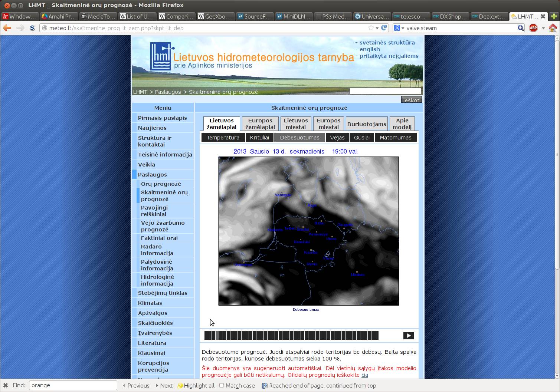Switch to the Europos žemėlapiai tab
Viewport: 560px width, 392px height.
[260, 123]
